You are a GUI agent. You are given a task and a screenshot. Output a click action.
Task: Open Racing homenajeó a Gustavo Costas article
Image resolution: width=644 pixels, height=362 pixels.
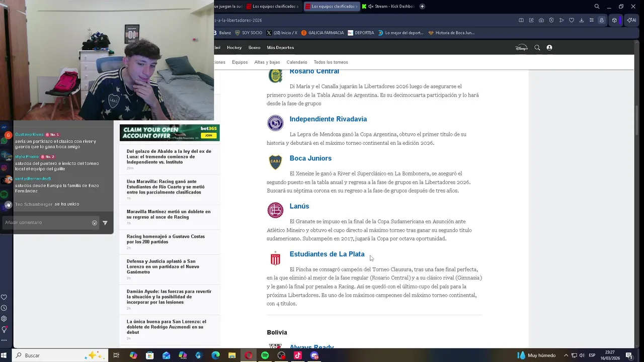(x=166, y=239)
